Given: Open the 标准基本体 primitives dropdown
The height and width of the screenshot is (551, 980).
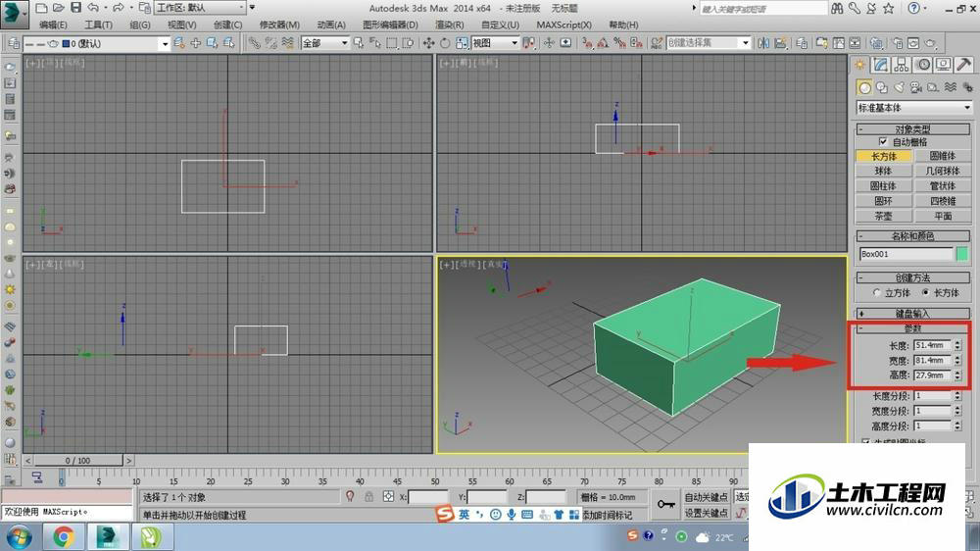Looking at the screenshot, I should [x=913, y=108].
